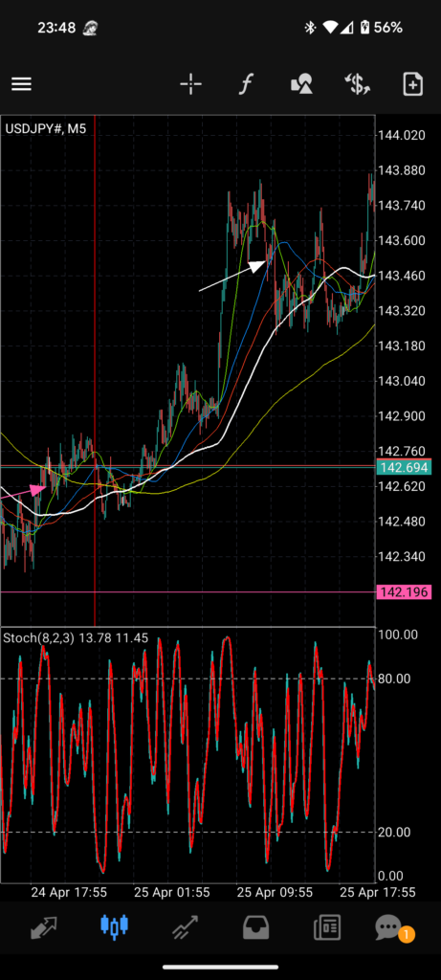Open the drawing objects shapes tool
Screen dimensions: 441x980
pyautogui.click(x=301, y=84)
